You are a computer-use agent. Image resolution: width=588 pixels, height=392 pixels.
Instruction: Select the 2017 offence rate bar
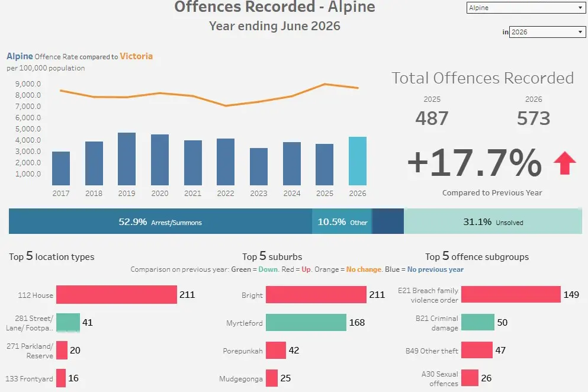pos(61,168)
